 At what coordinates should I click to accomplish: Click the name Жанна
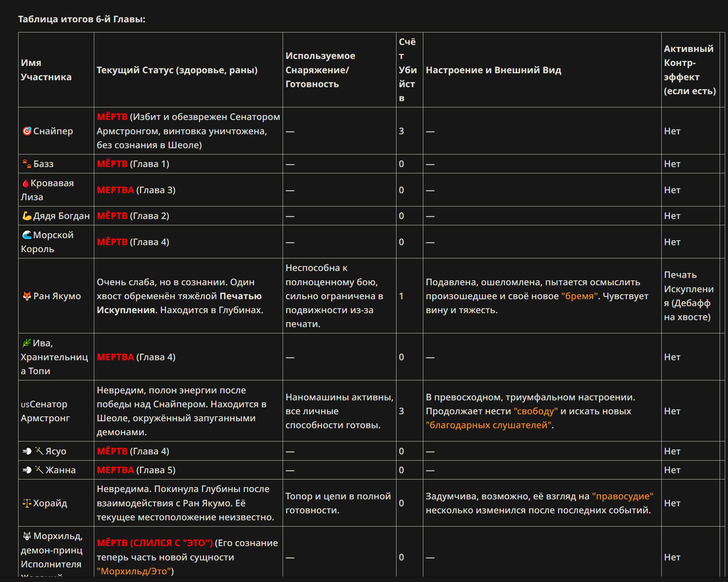coord(60,470)
